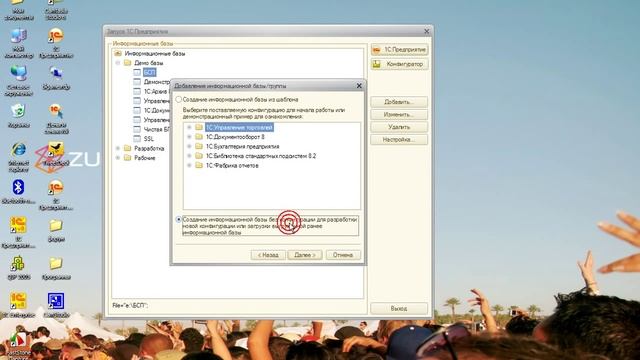Screen dimensions: 640x360
Task: Select 'Разработка' group label
Action: [149, 148]
